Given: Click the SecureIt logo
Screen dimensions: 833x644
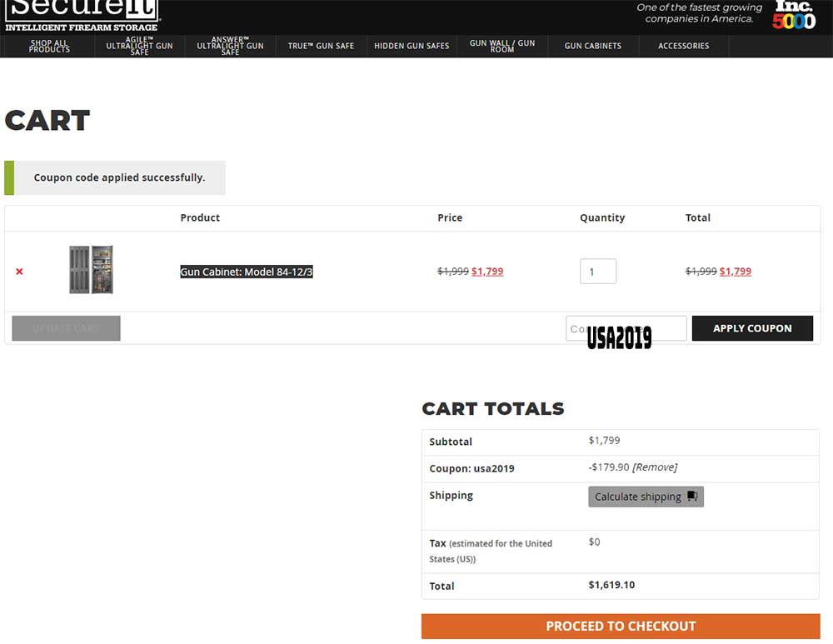Looking at the screenshot, I should tap(82, 16).
